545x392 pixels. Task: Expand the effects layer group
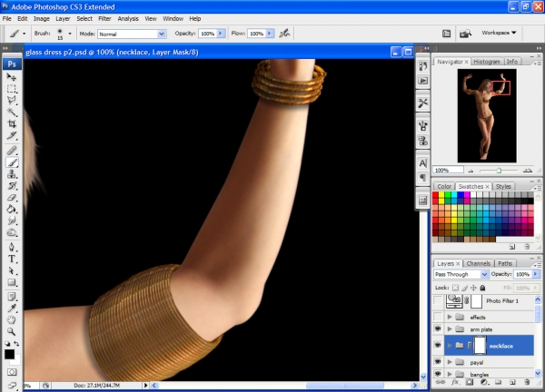(x=450, y=317)
